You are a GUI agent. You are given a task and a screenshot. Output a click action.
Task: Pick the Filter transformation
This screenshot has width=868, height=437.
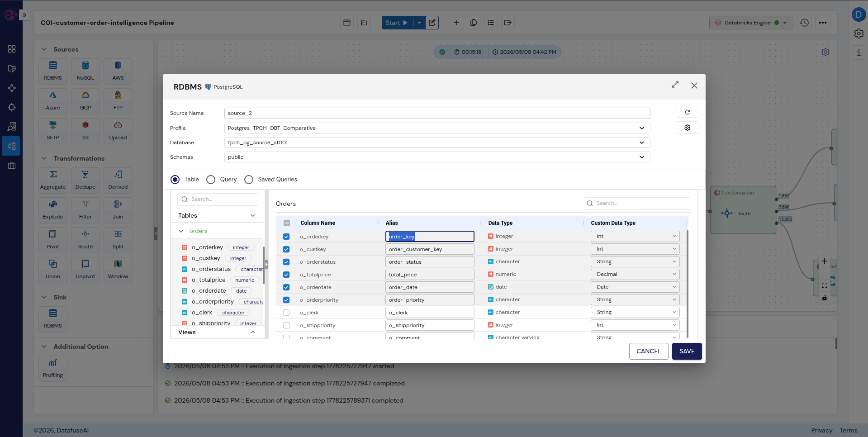(x=85, y=209)
